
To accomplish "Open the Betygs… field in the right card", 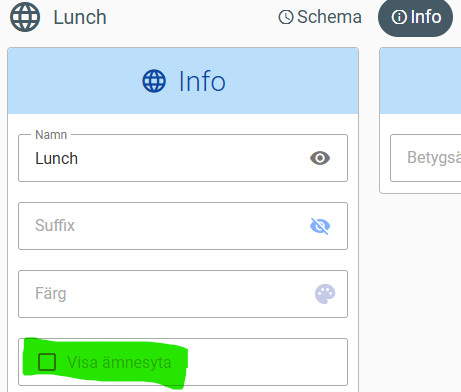I will click(426, 158).
